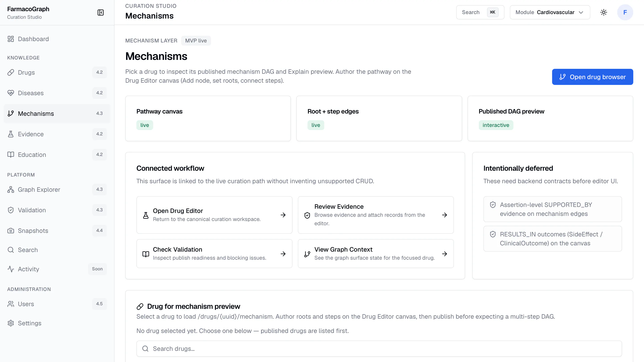Open the Dashboard menu item
This screenshot has height=362, width=644.
tap(57, 39)
